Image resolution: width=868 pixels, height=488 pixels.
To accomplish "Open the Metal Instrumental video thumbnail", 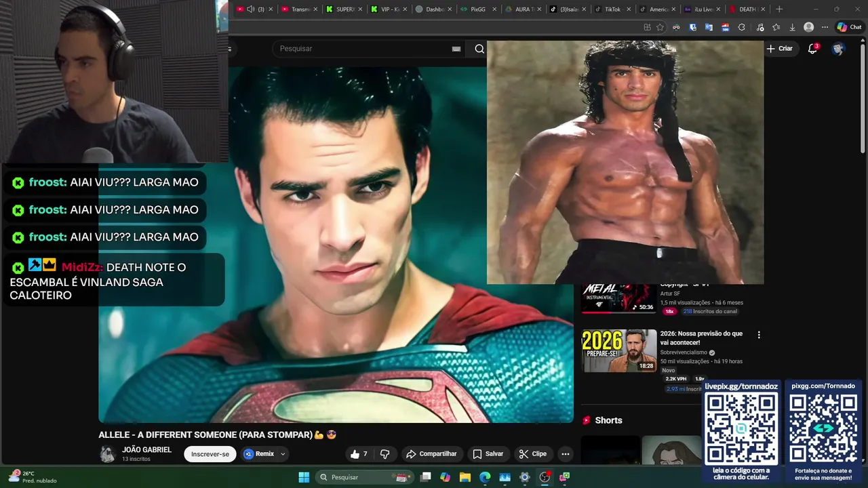I will [619, 298].
